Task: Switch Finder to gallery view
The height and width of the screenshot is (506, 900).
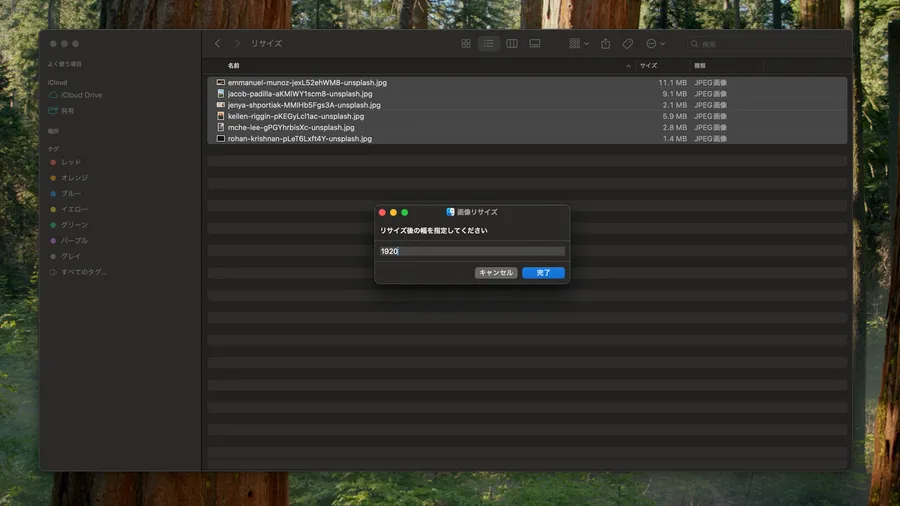Action: click(534, 44)
